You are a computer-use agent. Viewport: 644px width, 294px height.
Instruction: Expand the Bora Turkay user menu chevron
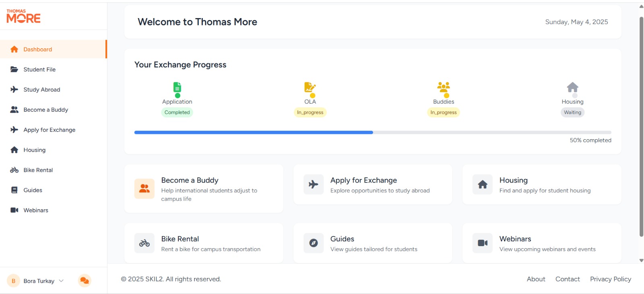[61, 281]
